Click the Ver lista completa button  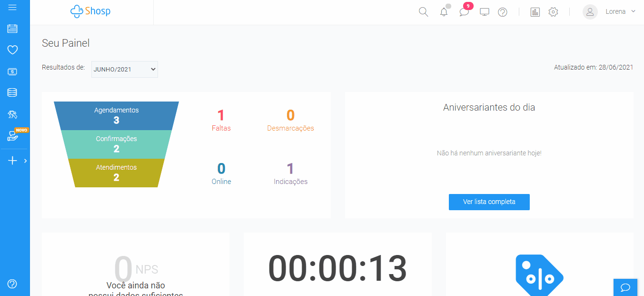(489, 202)
